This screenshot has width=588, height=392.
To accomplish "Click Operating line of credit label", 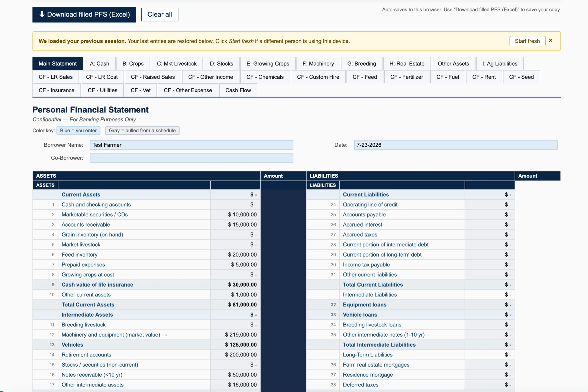I will coord(370,205).
